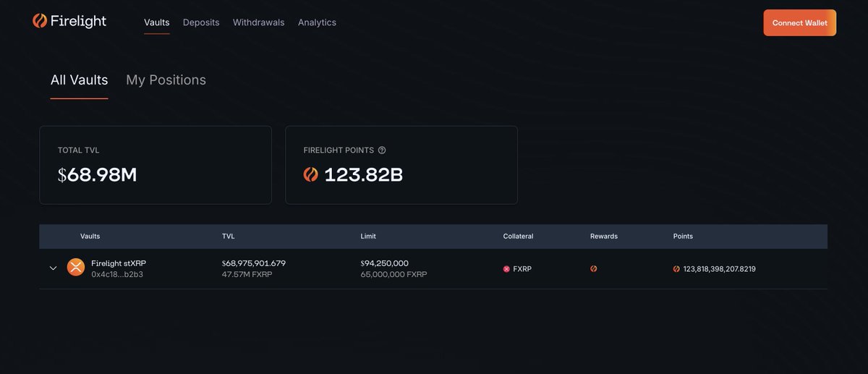This screenshot has height=374, width=868.
Task: Click the FXRP collateral label
Action: (522, 269)
